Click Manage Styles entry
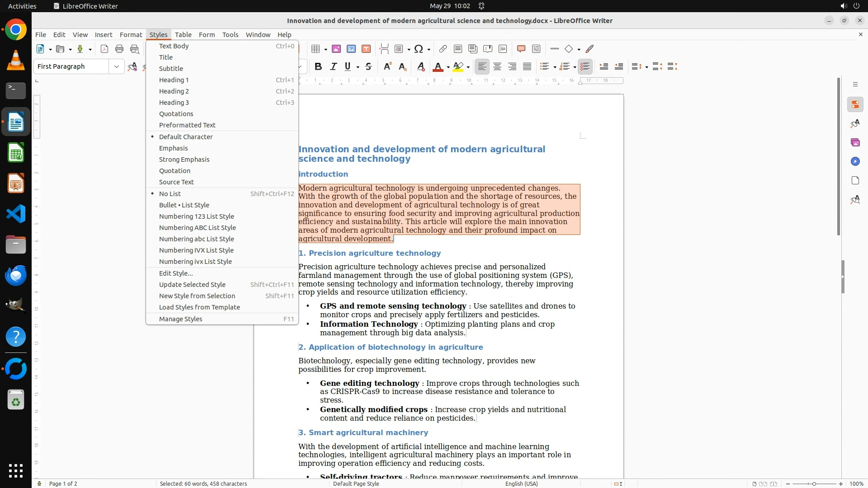The width and height of the screenshot is (868, 488). point(180,319)
